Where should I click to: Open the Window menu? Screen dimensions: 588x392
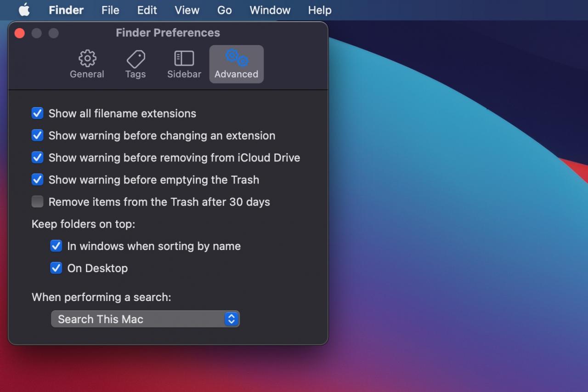270,10
